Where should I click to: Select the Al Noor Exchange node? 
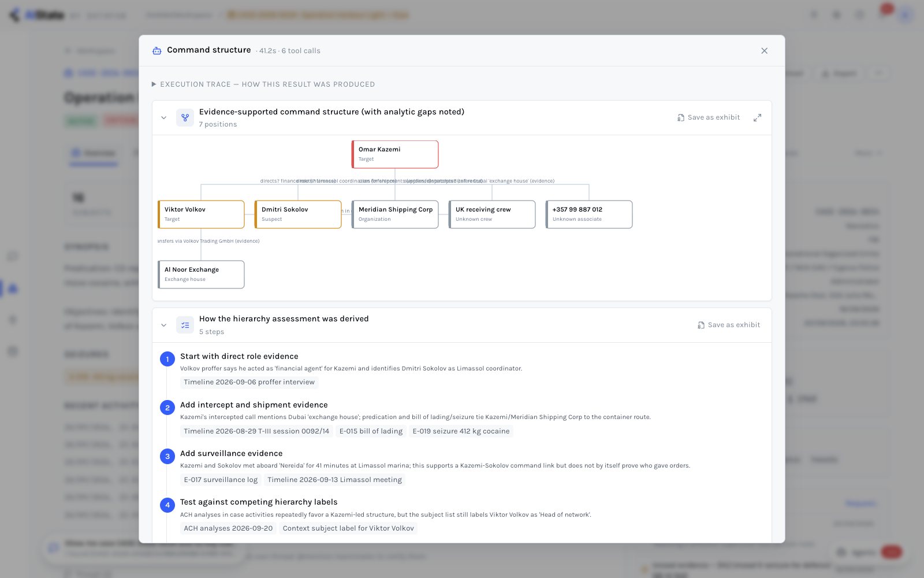pos(201,275)
